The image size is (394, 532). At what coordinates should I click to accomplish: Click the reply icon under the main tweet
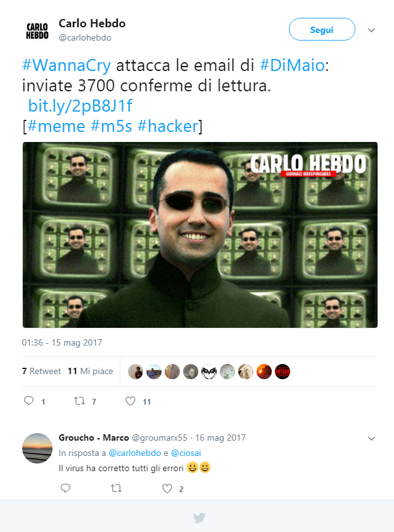point(29,401)
